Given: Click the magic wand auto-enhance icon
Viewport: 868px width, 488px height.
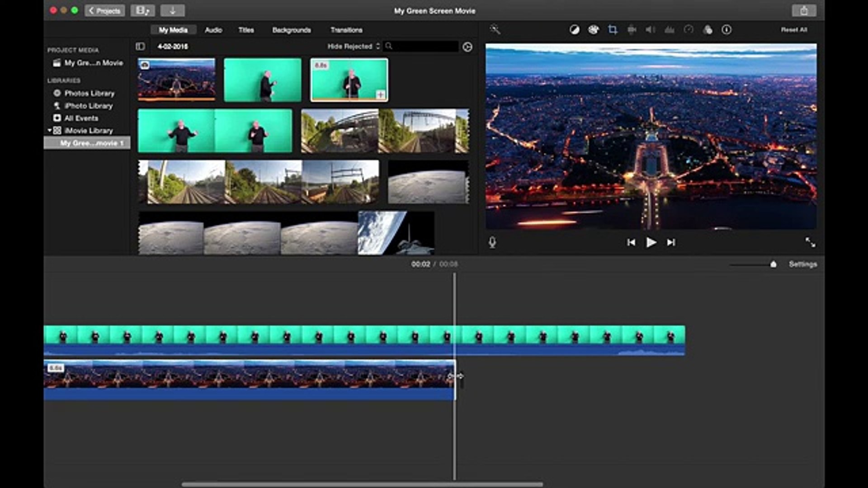Looking at the screenshot, I should point(495,30).
